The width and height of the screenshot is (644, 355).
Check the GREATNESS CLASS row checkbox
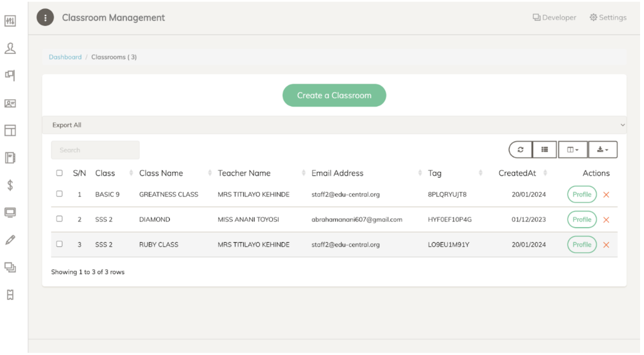[x=59, y=194]
